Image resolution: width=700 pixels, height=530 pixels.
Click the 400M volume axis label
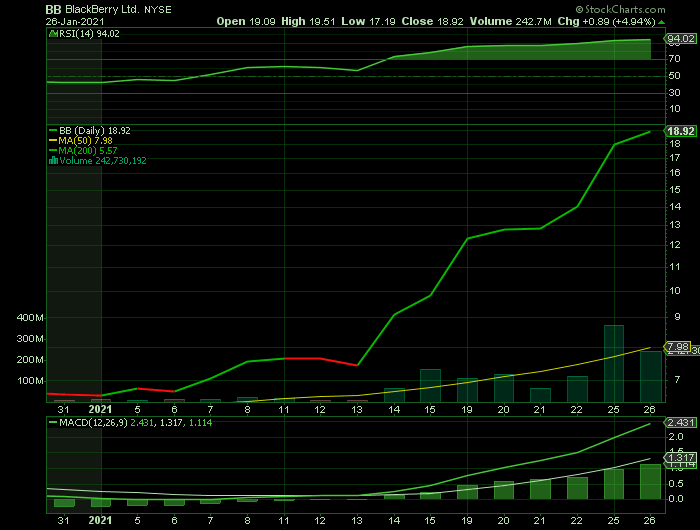click(30, 317)
